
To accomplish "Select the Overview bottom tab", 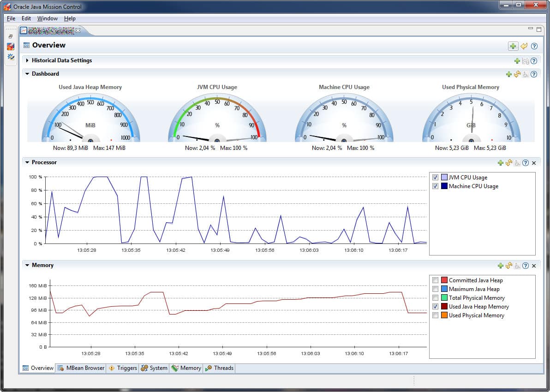I will tap(38, 368).
